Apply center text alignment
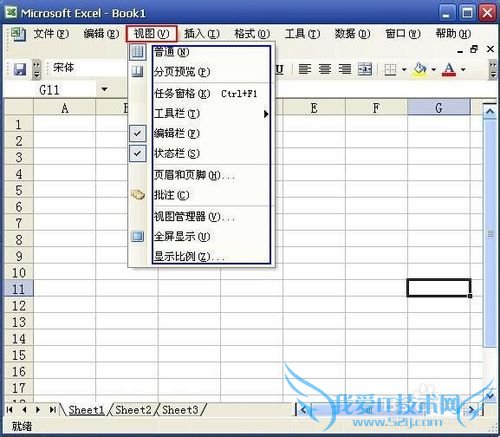 (325, 69)
